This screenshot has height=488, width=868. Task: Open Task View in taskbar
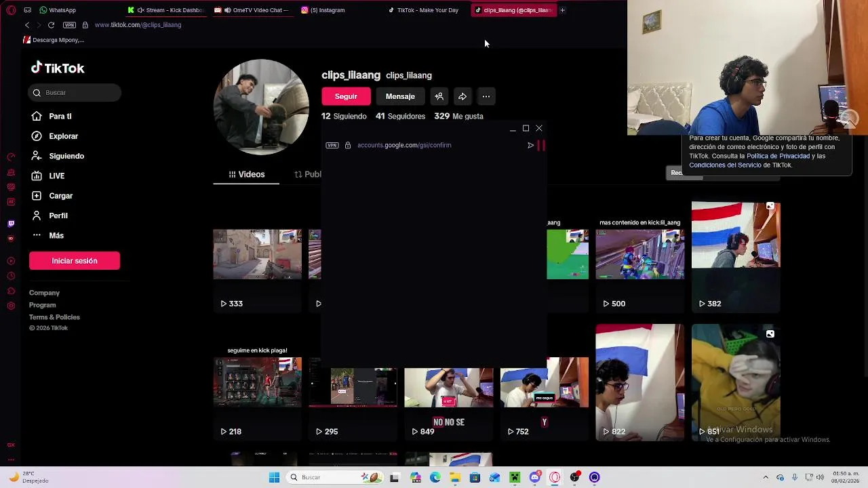click(395, 477)
